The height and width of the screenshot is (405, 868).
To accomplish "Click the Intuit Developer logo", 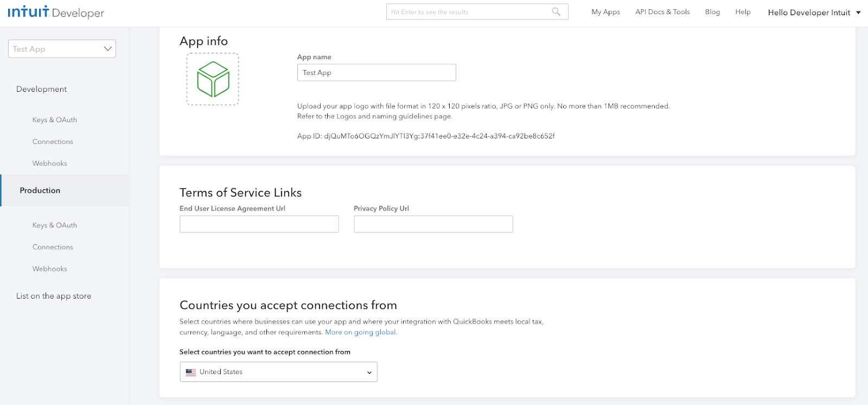I will click(56, 12).
